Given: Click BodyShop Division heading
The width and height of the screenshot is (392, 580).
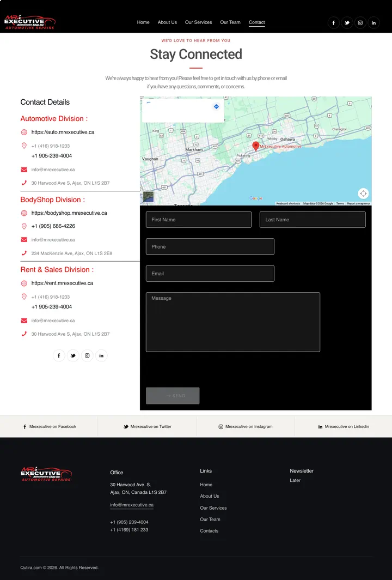Looking at the screenshot, I should tap(52, 200).
